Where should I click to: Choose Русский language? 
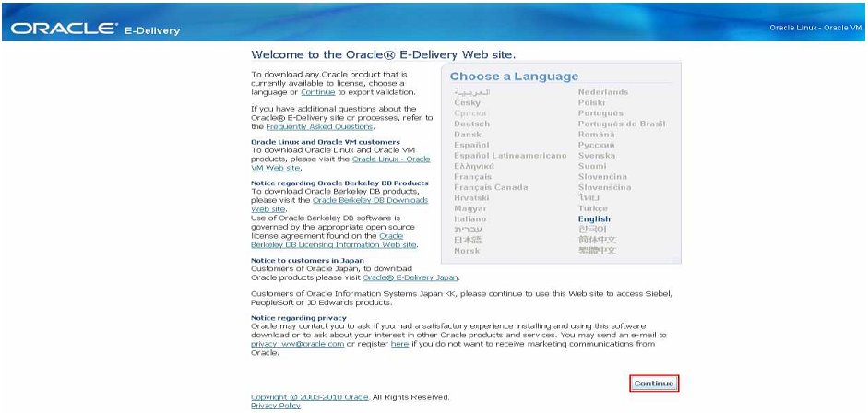[x=596, y=145]
